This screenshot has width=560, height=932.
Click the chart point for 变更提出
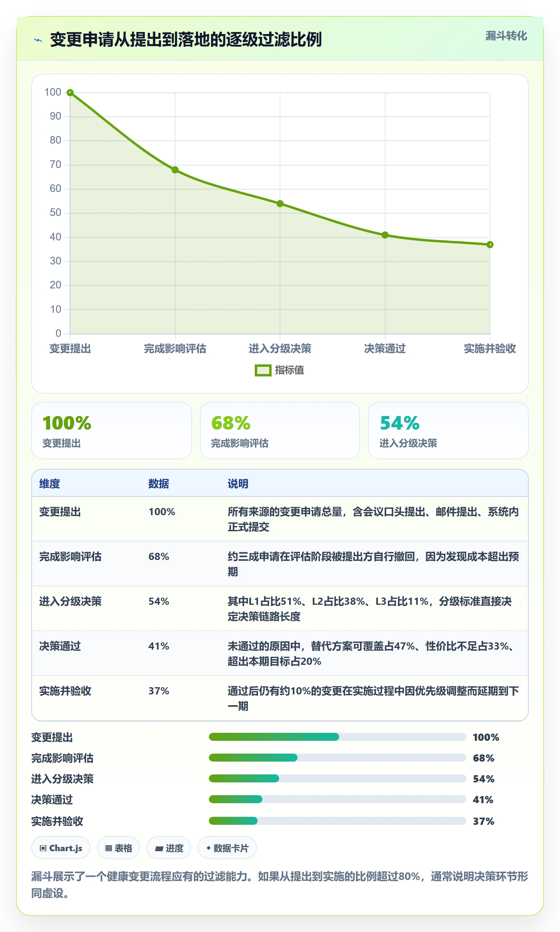point(70,93)
